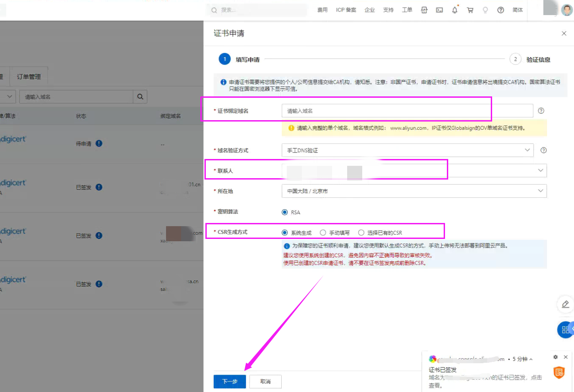574x392 pixels.
Task: Open the shopping cart icon
Action: point(470,10)
